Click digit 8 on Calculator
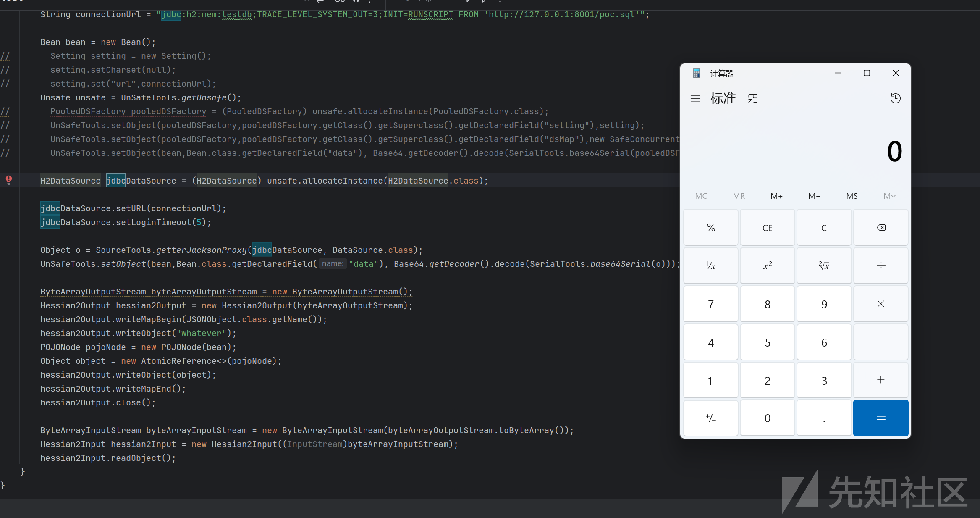Screen dimensions: 980x518 pyautogui.click(x=768, y=304)
